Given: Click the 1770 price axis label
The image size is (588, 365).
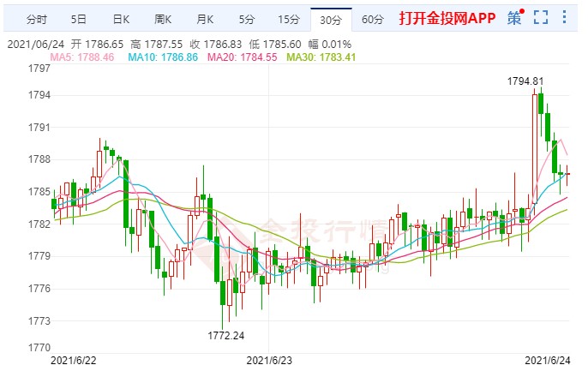Looking at the screenshot, I should (39, 348).
